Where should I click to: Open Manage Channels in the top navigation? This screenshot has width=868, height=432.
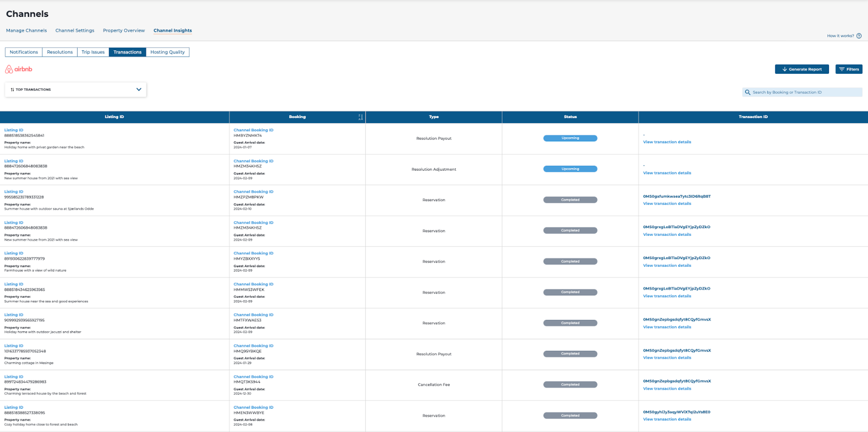(27, 30)
